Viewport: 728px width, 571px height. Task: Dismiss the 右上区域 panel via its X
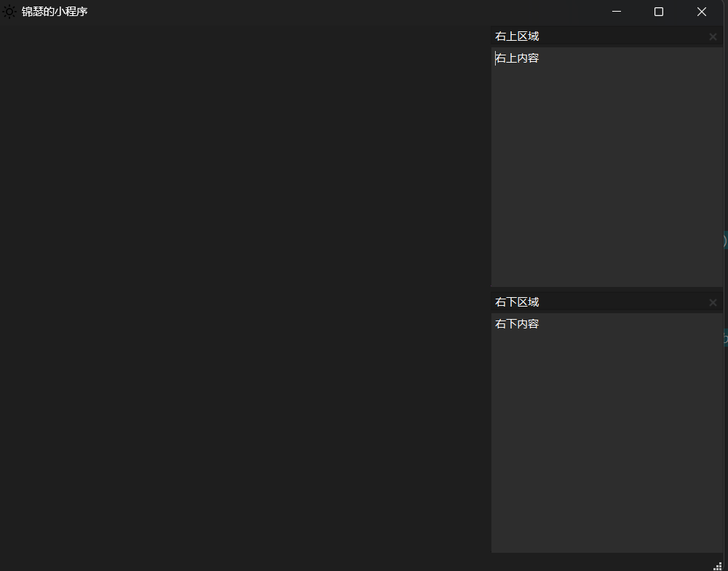coord(713,36)
